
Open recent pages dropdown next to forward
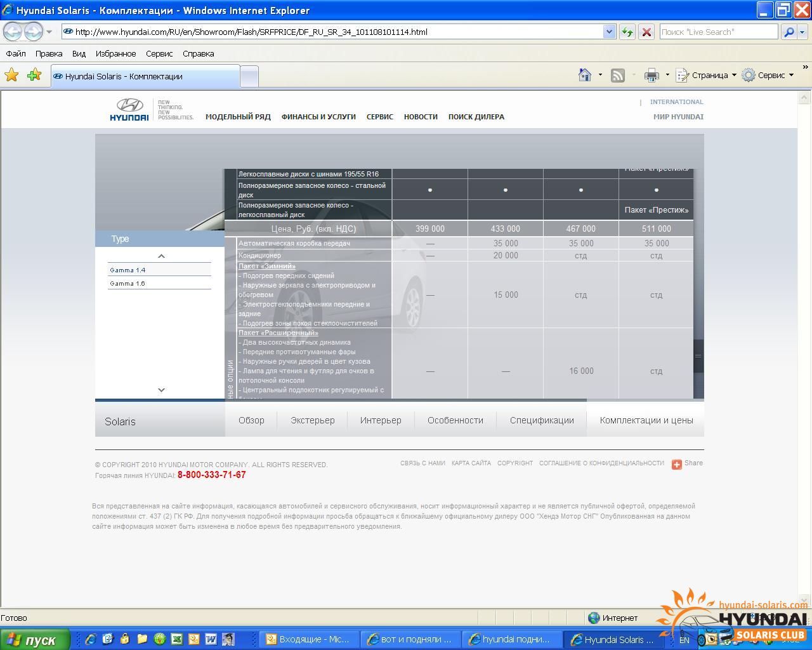pyautogui.click(x=49, y=32)
